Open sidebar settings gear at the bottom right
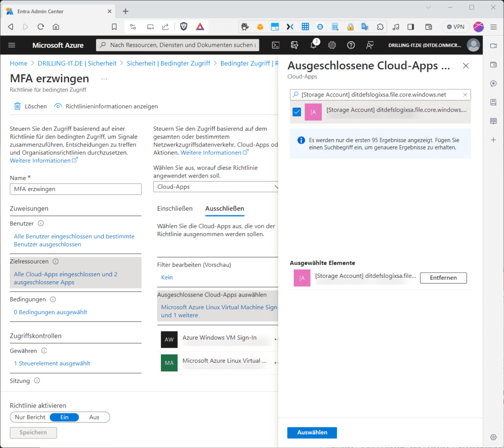504x448 pixels. pos(493,437)
